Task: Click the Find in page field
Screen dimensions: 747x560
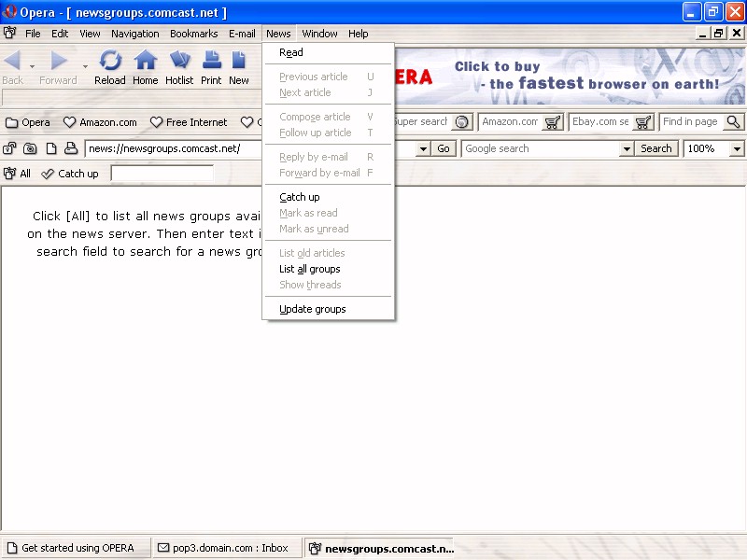Action: point(692,122)
